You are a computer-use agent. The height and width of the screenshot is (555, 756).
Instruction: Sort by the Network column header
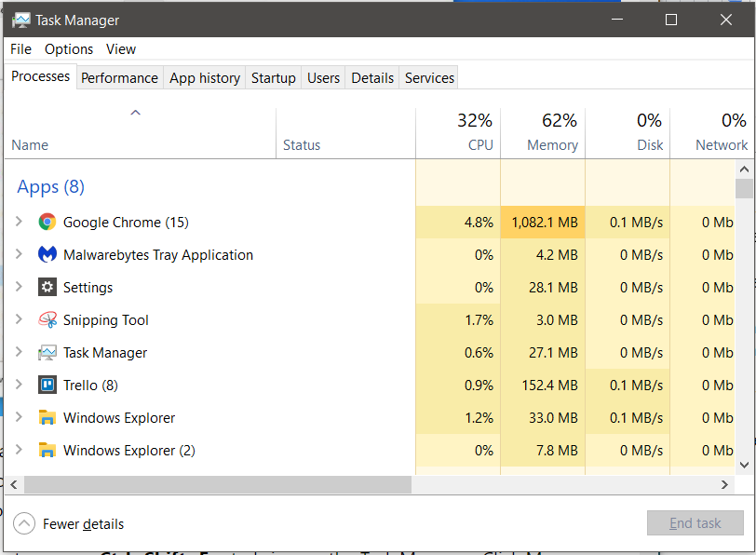click(x=711, y=133)
